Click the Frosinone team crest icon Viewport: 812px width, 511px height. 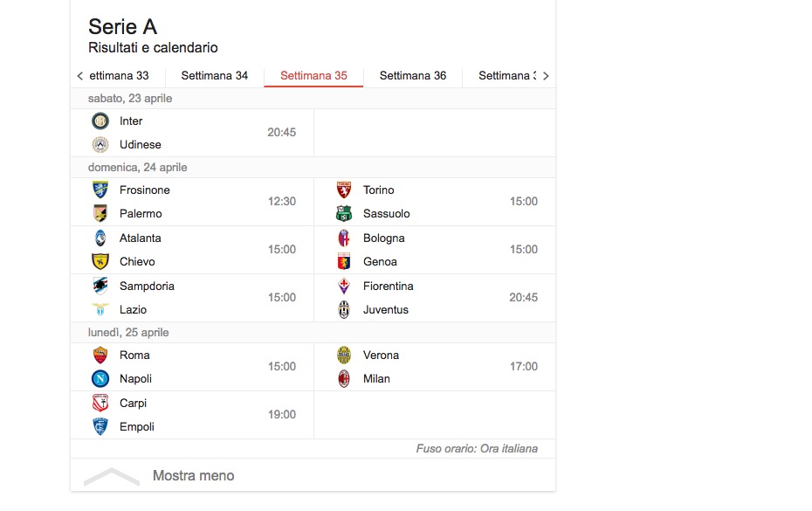point(100,190)
